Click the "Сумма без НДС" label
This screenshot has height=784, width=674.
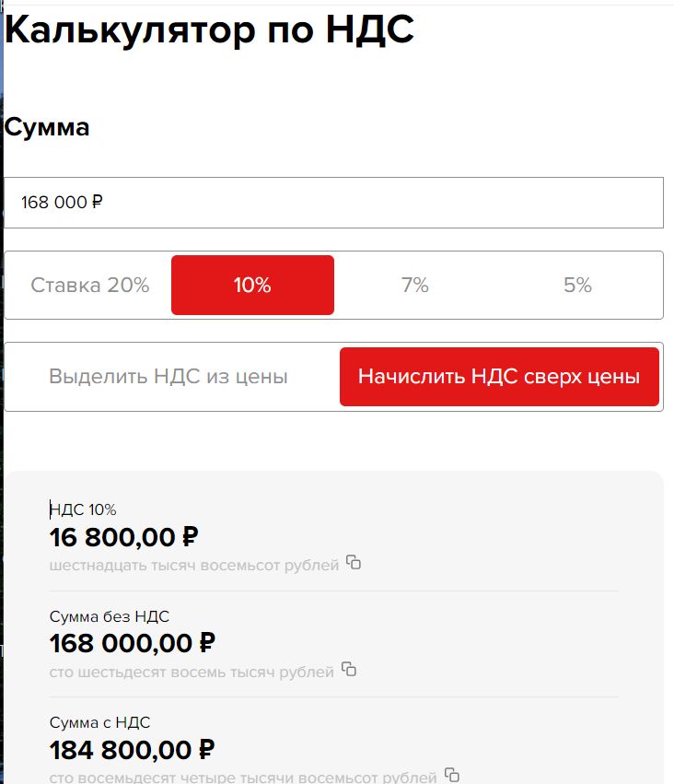pos(110,616)
